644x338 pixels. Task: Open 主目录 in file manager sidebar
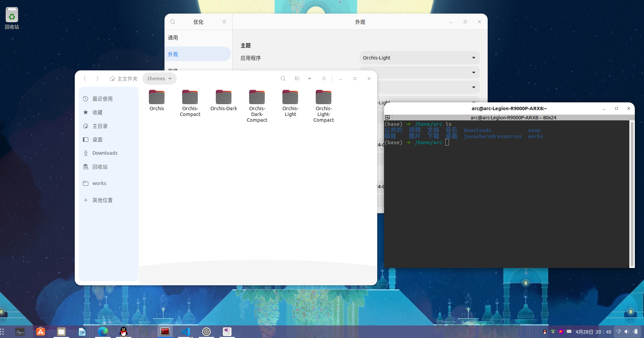point(109,126)
